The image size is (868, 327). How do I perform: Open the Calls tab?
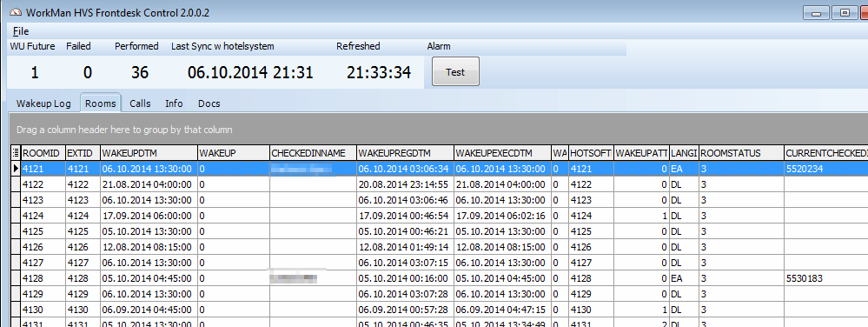140,103
